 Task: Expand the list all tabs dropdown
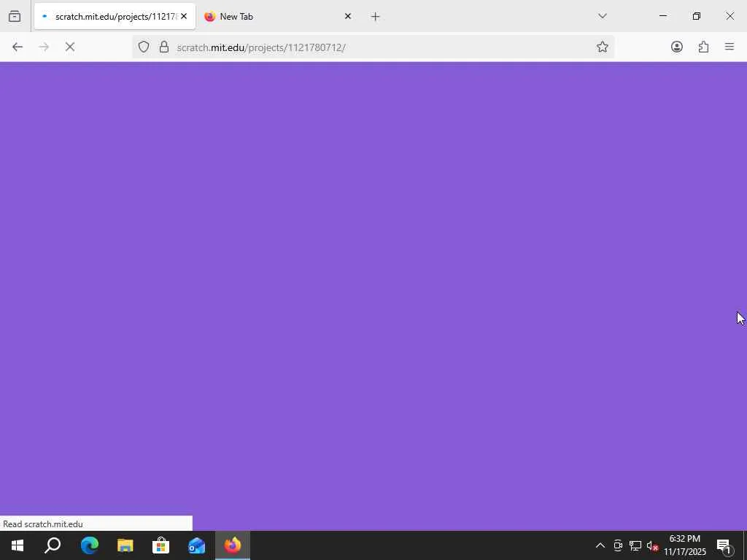[x=602, y=16]
